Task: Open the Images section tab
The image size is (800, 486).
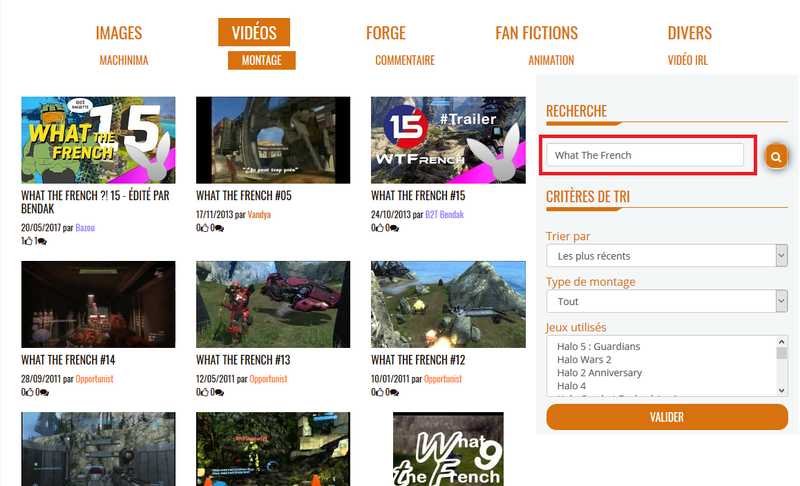Action: (x=119, y=33)
